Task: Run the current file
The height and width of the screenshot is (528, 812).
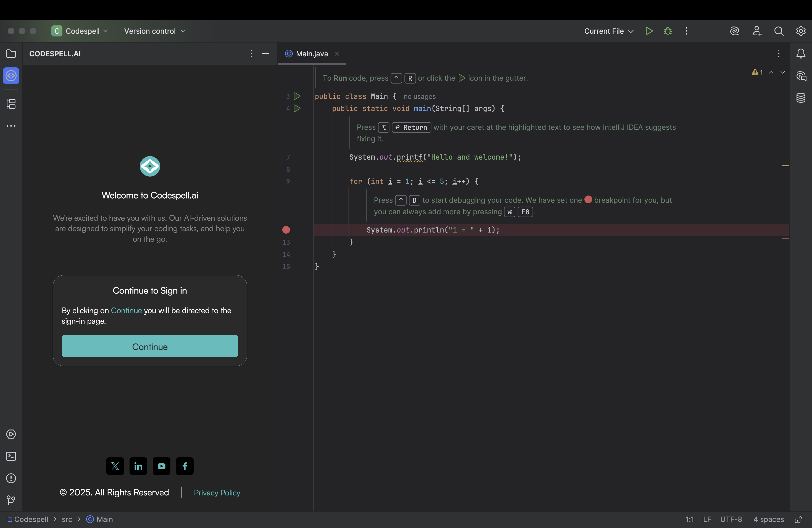Action: [x=649, y=31]
